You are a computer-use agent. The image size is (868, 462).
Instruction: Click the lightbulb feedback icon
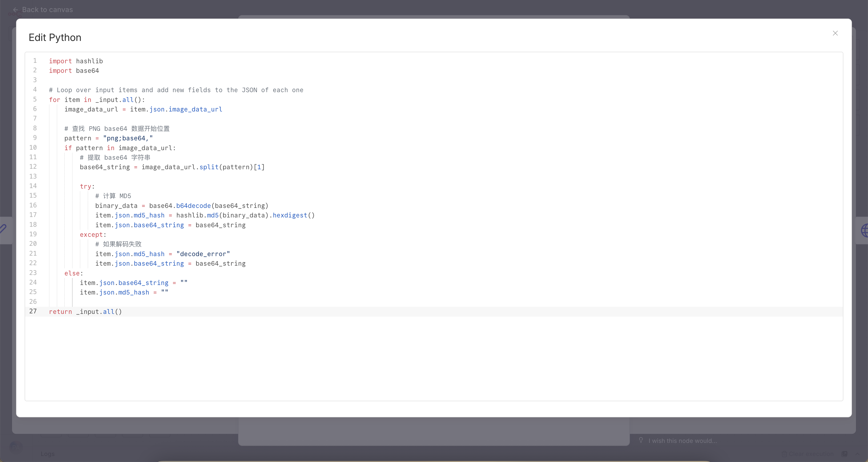pyautogui.click(x=641, y=440)
